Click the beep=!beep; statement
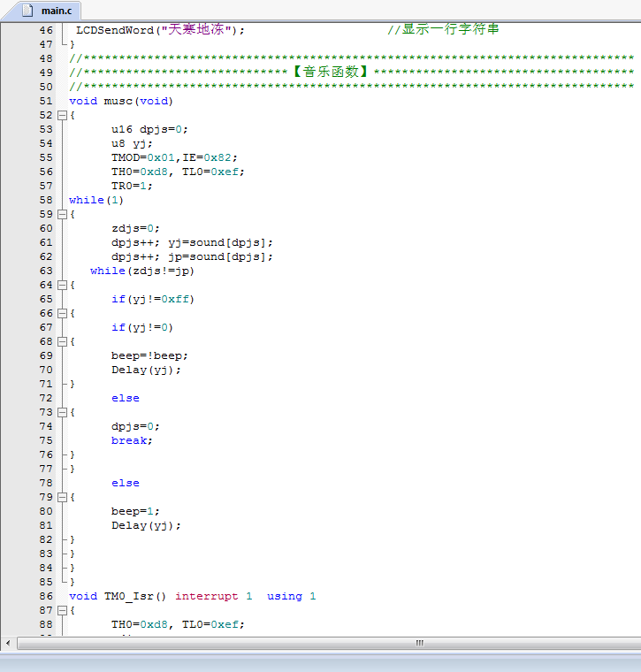Viewport: 641px width, 672px height. click(x=149, y=355)
